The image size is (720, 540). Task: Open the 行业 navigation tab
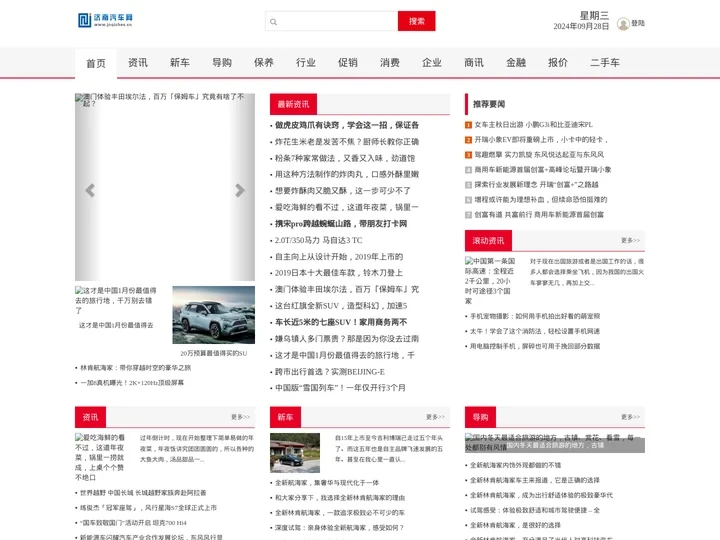306,62
